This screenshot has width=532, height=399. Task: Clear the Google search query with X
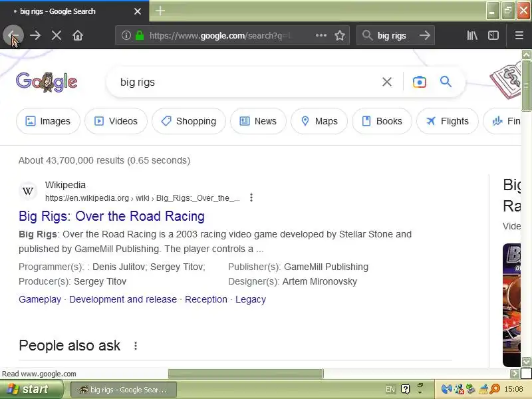click(x=387, y=82)
